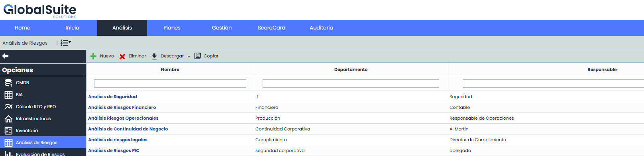
Task: Sort by Departamento column header
Action: (x=351, y=69)
